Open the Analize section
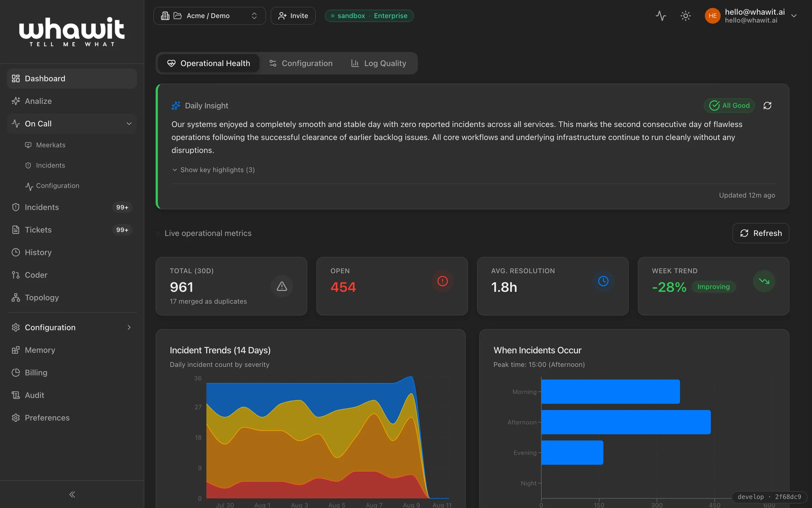 [x=72, y=101]
